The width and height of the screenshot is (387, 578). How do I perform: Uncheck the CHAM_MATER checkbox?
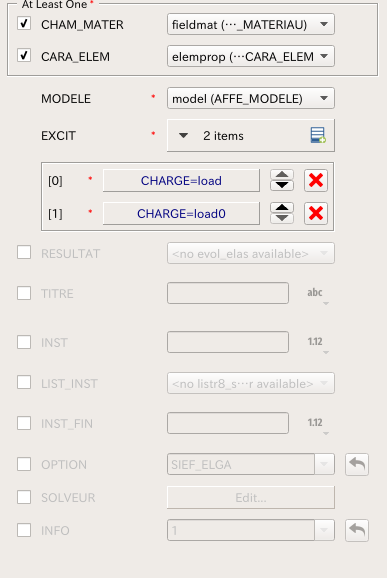(24, 24)
